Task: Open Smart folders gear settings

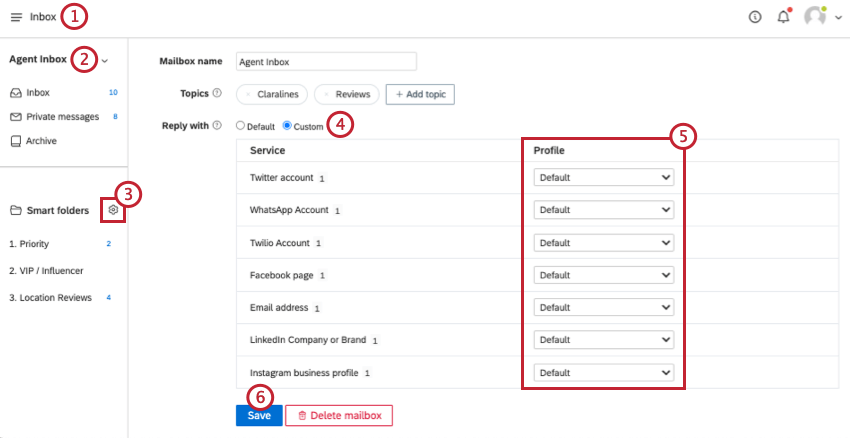Action: pos(113,210)
